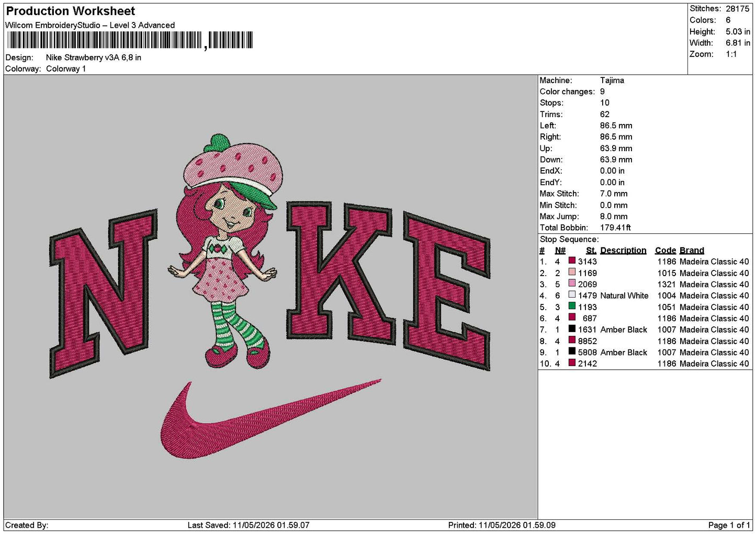
Task: Click the code 1015 in stop row 2
Action: (667, 273)
